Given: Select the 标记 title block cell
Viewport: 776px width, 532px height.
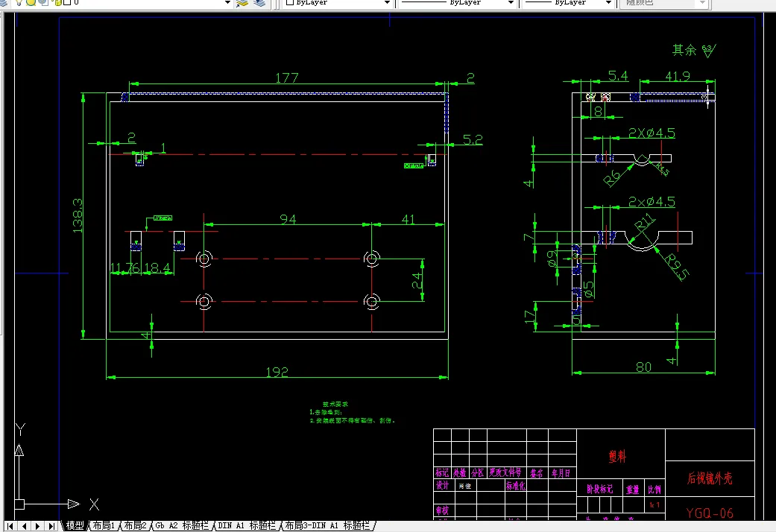Looking at the screenshot, I should click(x=442, y=472).
